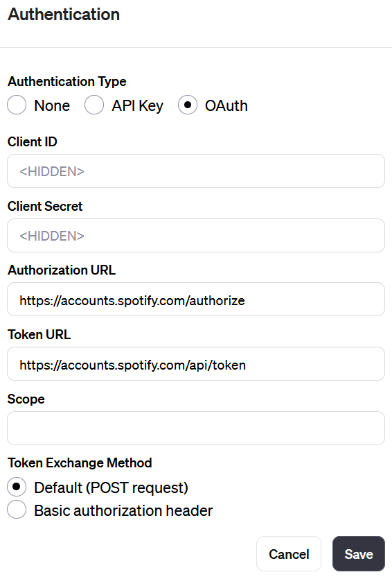
Task: Click the Authentication dialog heading
Action: [x=64, y=15]
